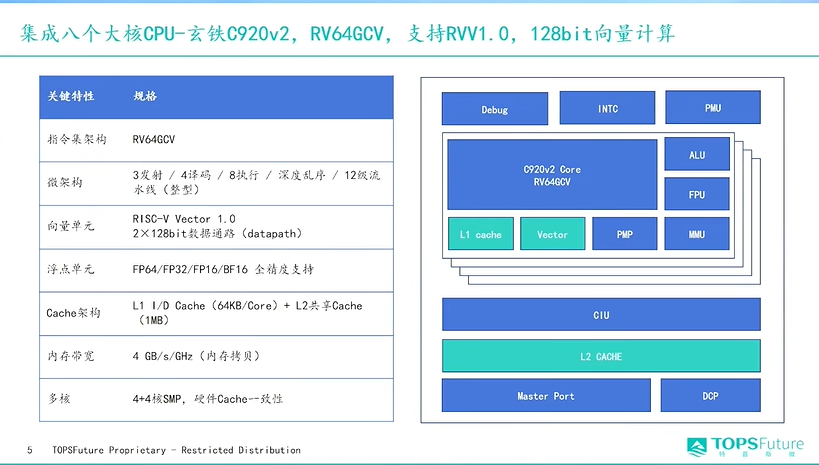Screen dimensions: 819x465
Task: Select the '向量单元' row label
Action: 71,226
